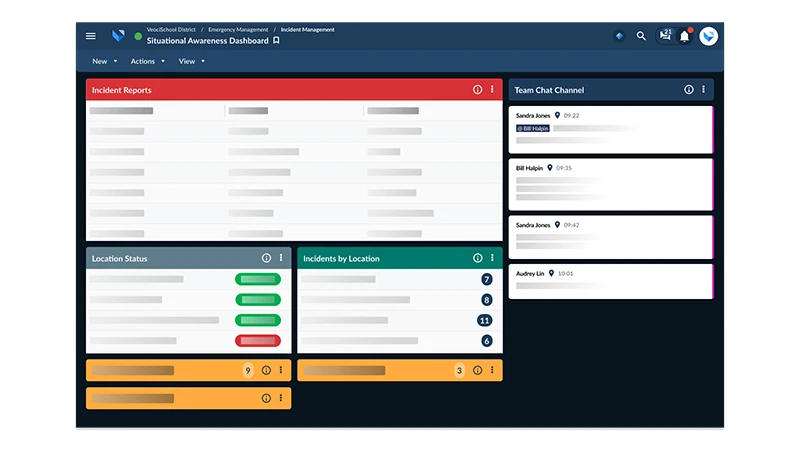800x450 pixels.
Task: Open Location Status panel options menu
Action: (x=281, y=258)
